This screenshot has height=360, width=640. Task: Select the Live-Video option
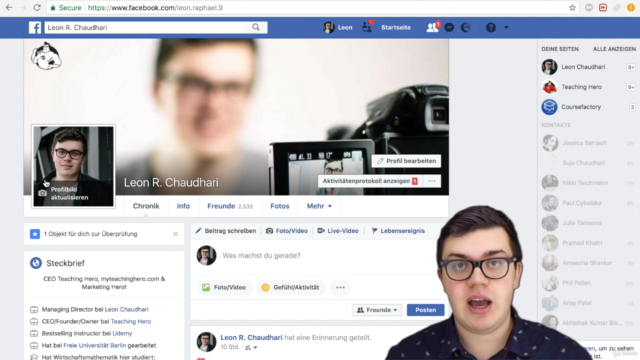click(x=338, y=231)
